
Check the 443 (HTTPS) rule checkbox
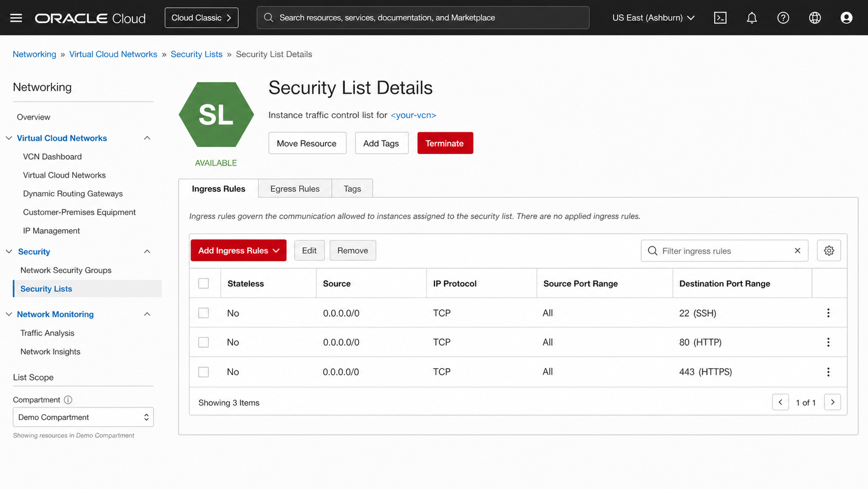pyautogui.click(x=204, y=372)
